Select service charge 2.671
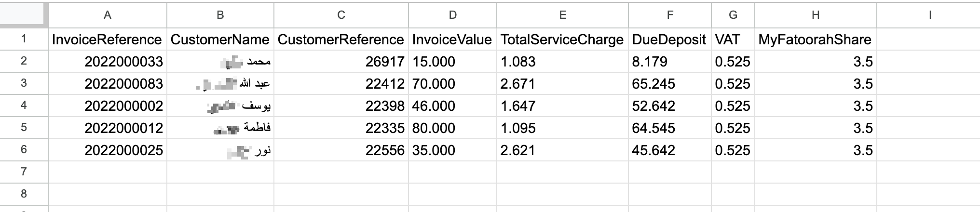 562,83
